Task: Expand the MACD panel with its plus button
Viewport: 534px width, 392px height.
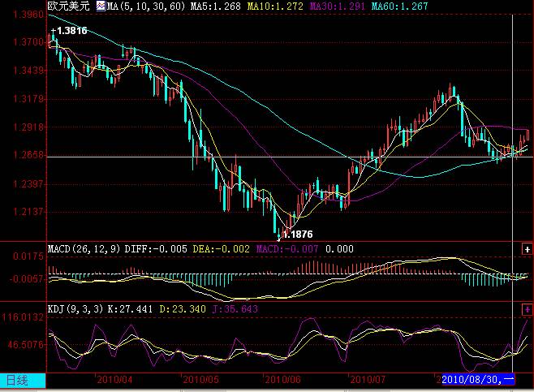Action: coord(527,249)
